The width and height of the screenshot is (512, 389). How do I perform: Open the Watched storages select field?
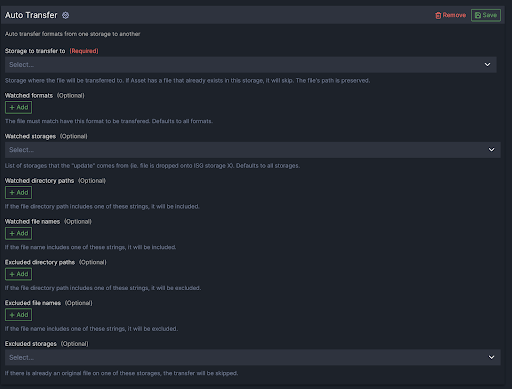253,150
